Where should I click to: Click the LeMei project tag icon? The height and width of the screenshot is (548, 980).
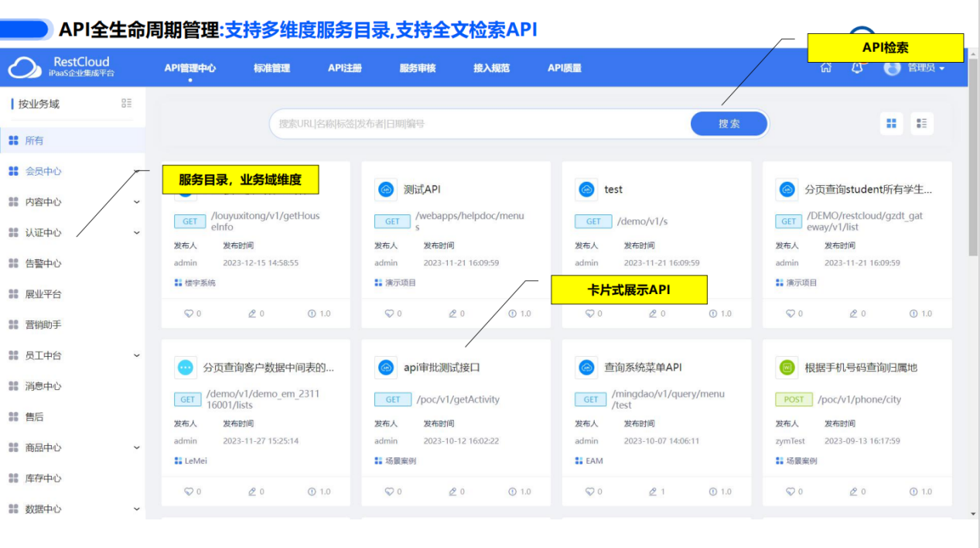(178, 461)
